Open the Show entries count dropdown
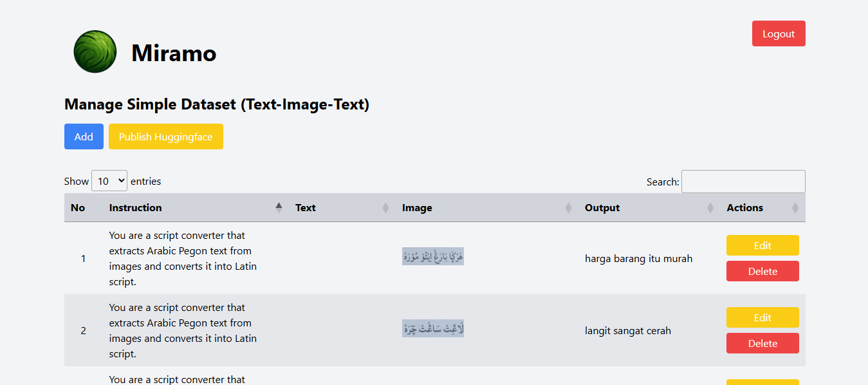Screen dimensions: 868x385 (x=109, y=181)
